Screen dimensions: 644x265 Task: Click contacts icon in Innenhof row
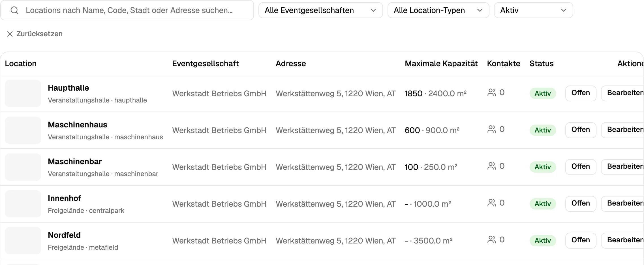[x=492, y=203]
